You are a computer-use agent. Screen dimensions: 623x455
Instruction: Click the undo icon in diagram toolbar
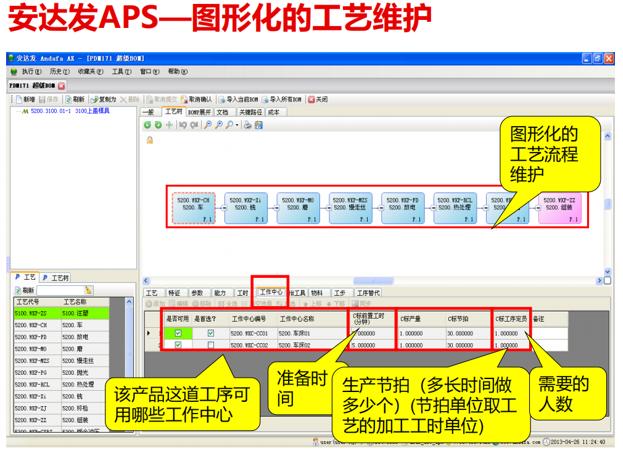tap(183, 125)
